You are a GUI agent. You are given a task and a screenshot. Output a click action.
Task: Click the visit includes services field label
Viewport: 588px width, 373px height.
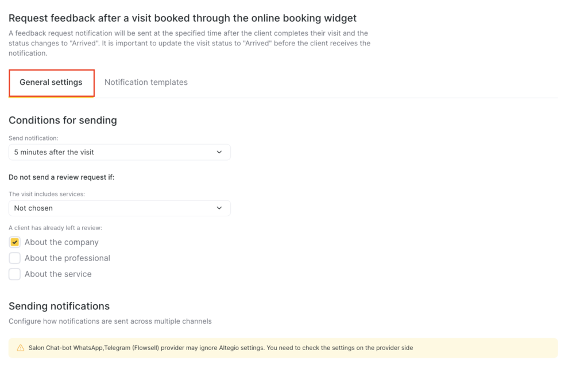pos(47,195)
